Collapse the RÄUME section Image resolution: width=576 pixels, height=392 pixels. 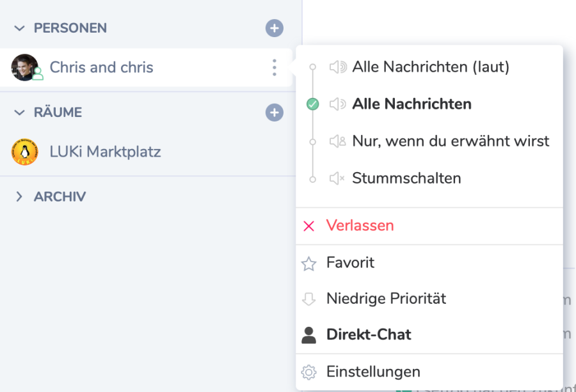(x=20, y=113)
